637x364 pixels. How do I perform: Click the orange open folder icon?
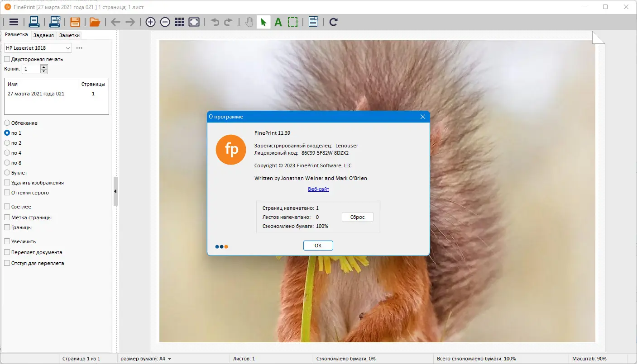(95, 22)
